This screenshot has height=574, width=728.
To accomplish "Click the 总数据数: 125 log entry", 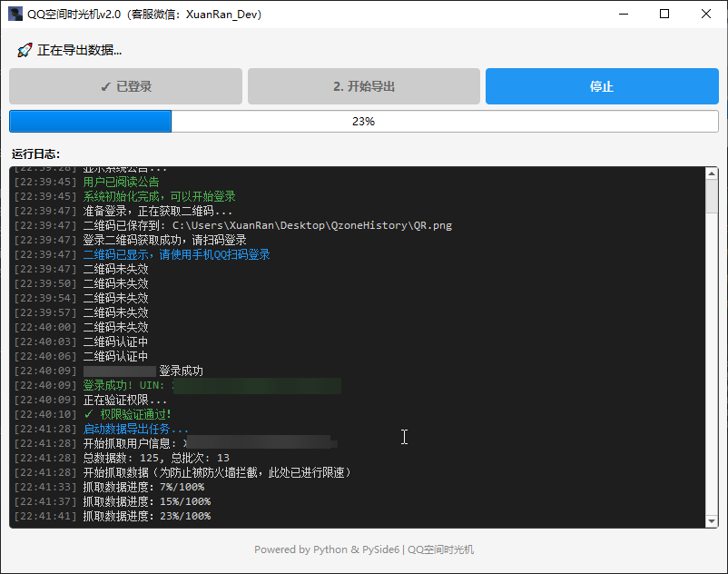I will point(155,458).
